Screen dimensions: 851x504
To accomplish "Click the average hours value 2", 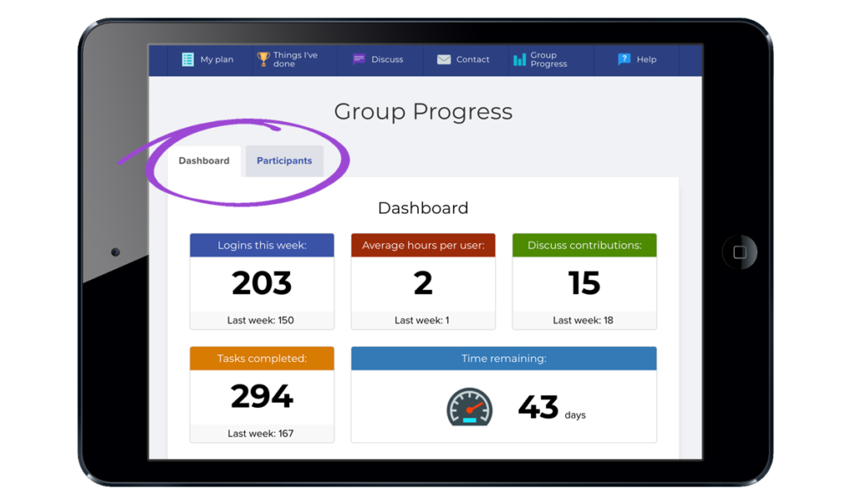I will (x=423, y=283).
